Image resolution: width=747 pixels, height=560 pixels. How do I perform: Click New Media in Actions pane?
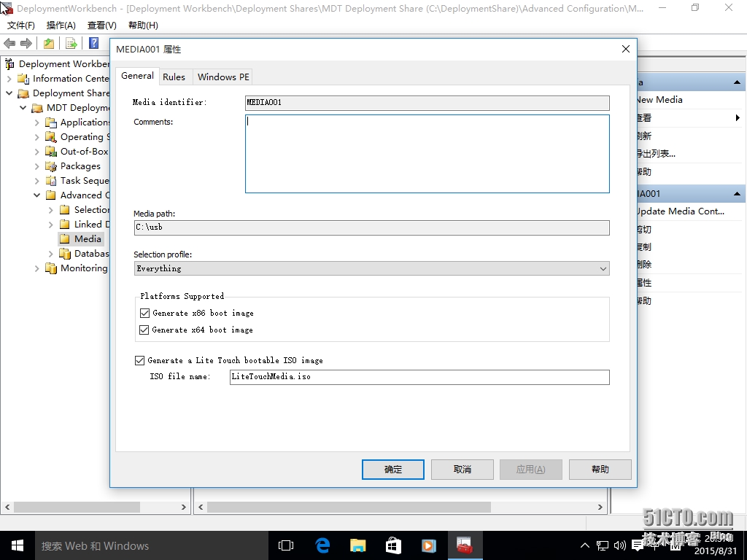click(x=659, y=100)
